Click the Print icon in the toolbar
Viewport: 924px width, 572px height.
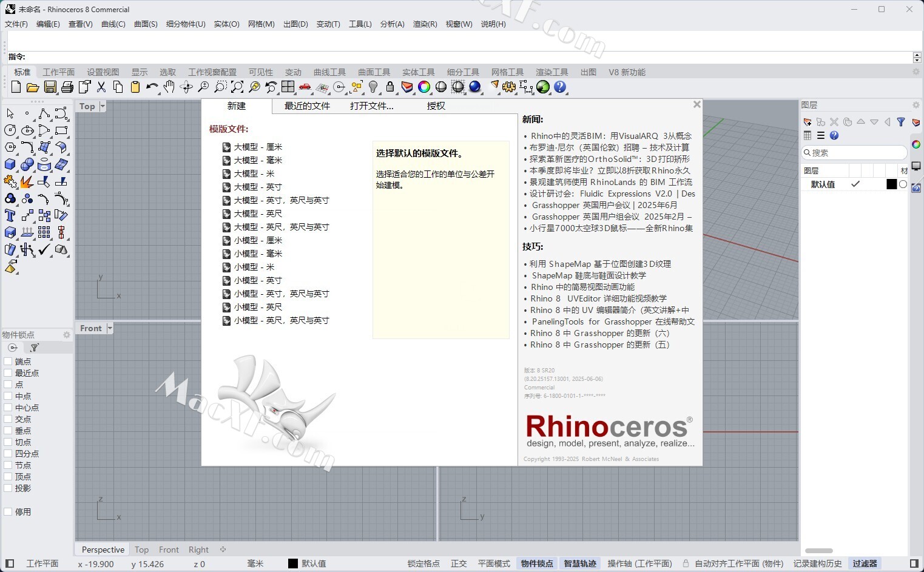67,87
